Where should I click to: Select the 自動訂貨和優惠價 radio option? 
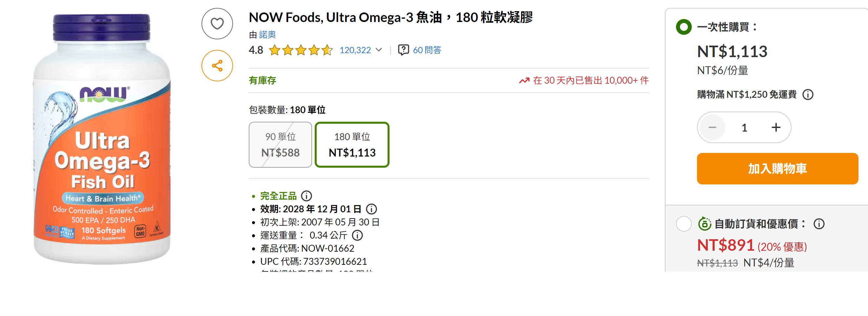click(684, 224)
